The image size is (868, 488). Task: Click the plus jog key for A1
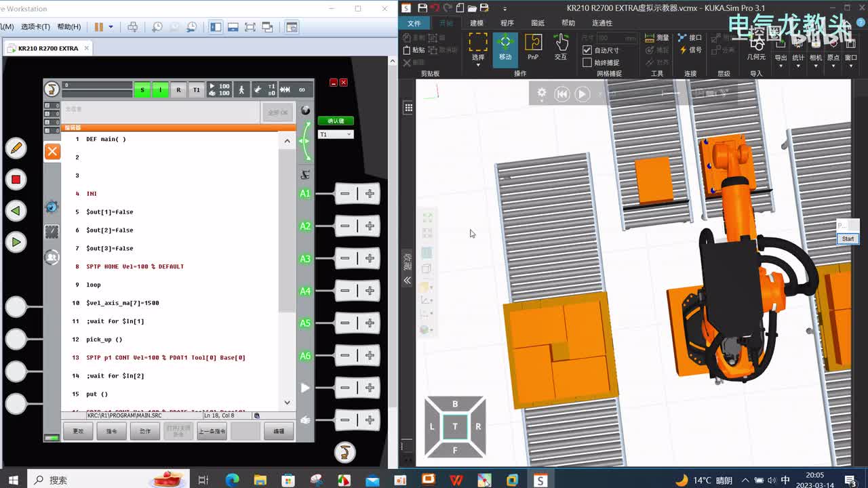(370, 194)
